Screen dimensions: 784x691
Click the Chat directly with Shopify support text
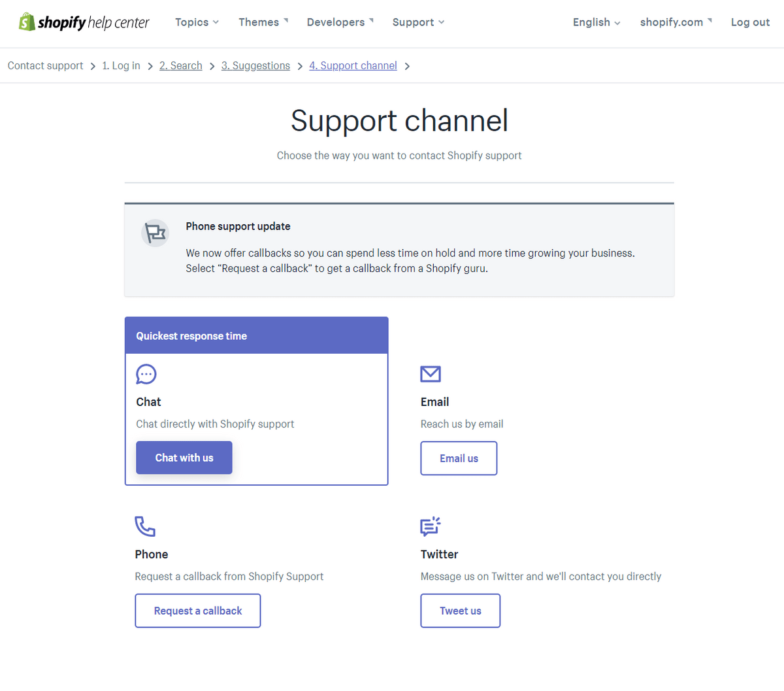[215, 424]
